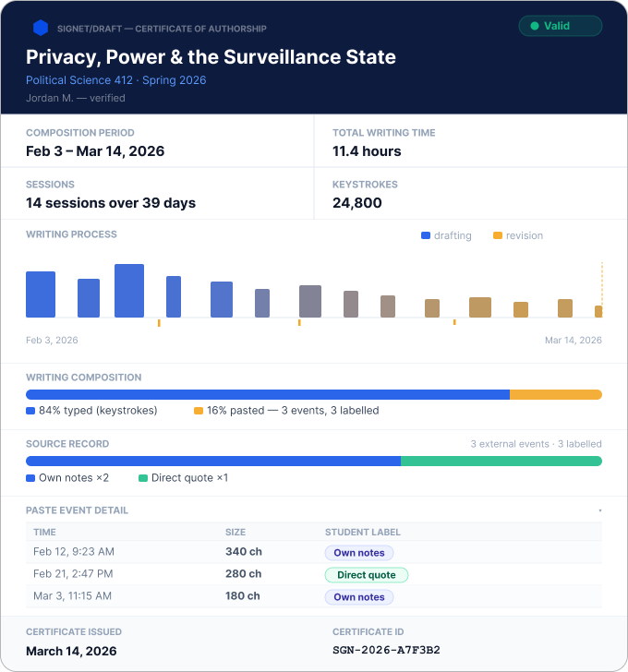This screenshot has height=672, width=628.
Task: Click the first orange paste marker under chart
Action: tap(159, 323)
